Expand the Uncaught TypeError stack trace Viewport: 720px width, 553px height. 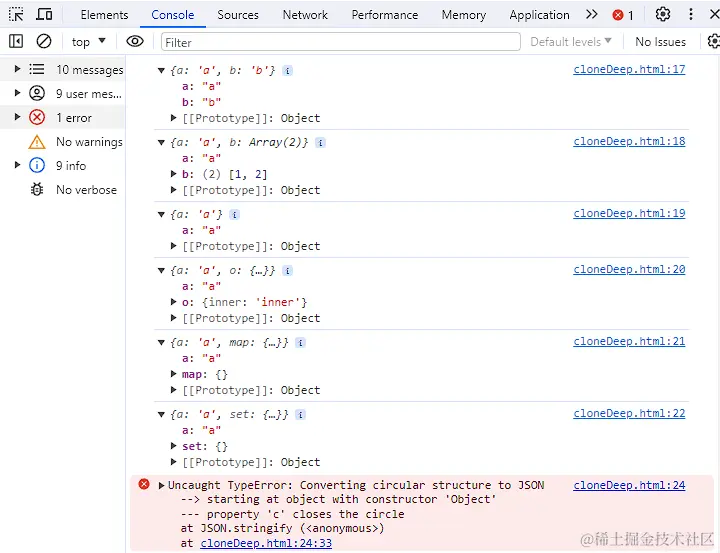click(161, 485)
